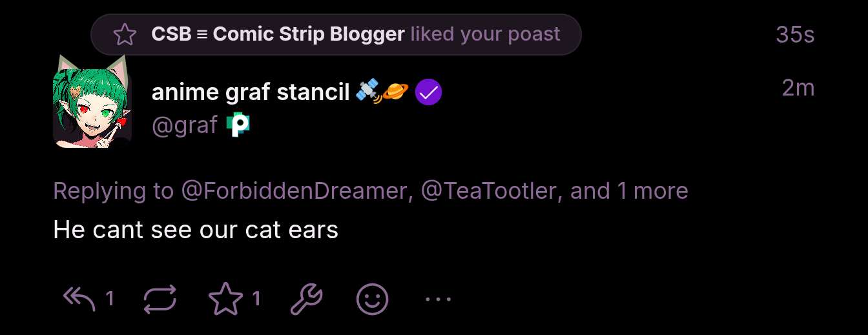The image size is (868, 335).
Task: Click the star icon in the like notification
Action: pos(125,34)
